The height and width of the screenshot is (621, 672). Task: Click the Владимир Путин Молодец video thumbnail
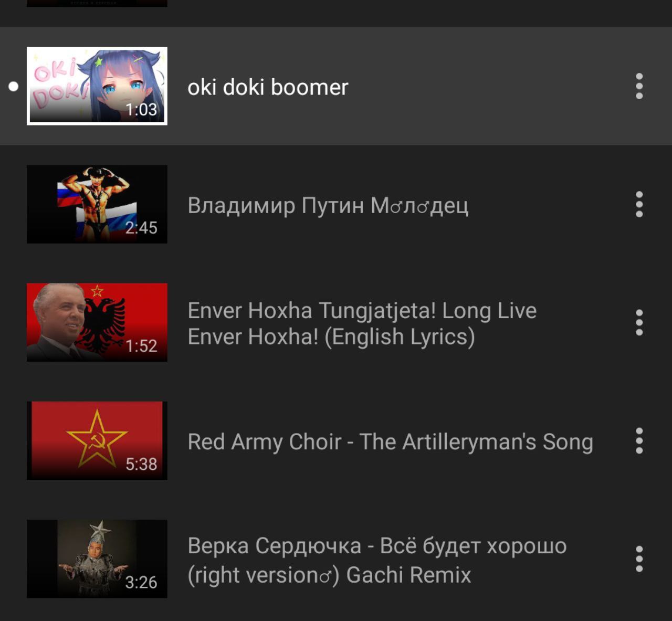97,204
